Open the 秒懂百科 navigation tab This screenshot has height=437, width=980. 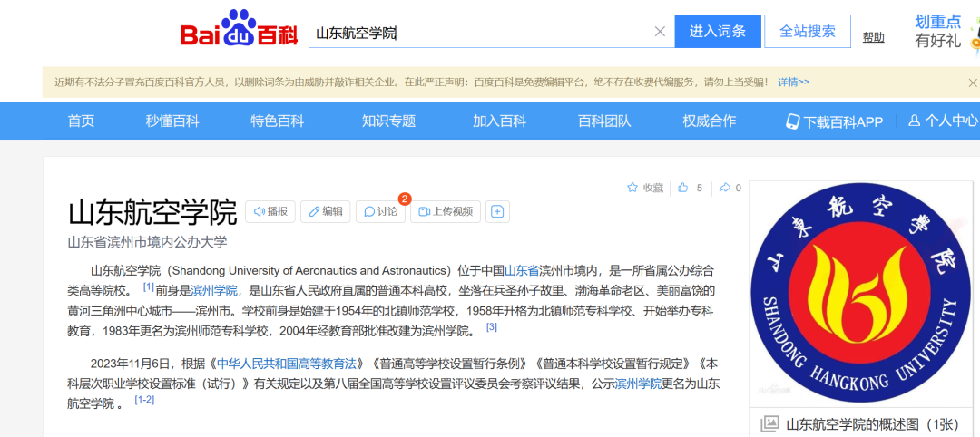pos(172,121)
